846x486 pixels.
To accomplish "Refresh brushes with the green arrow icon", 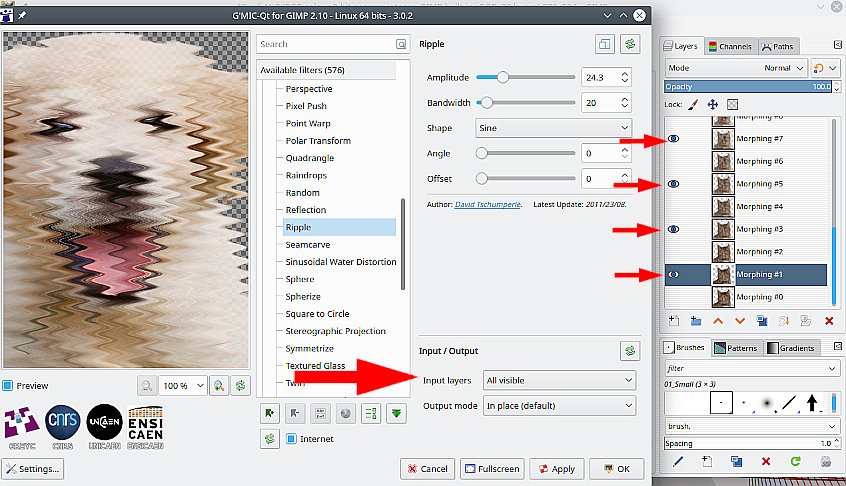I will pyautogui.click(x=795, y=461).
